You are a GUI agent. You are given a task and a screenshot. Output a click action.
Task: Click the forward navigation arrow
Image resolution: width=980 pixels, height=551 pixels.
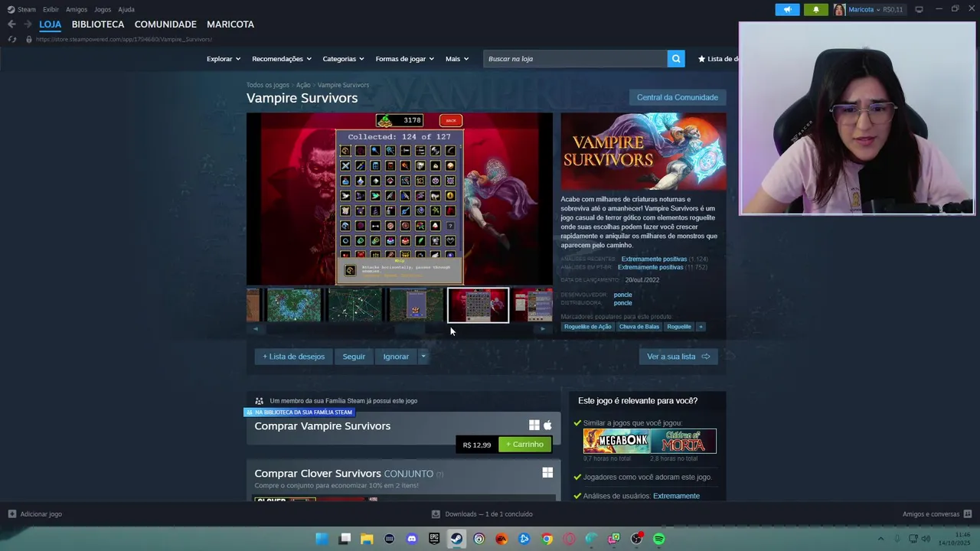pos(28,24)
